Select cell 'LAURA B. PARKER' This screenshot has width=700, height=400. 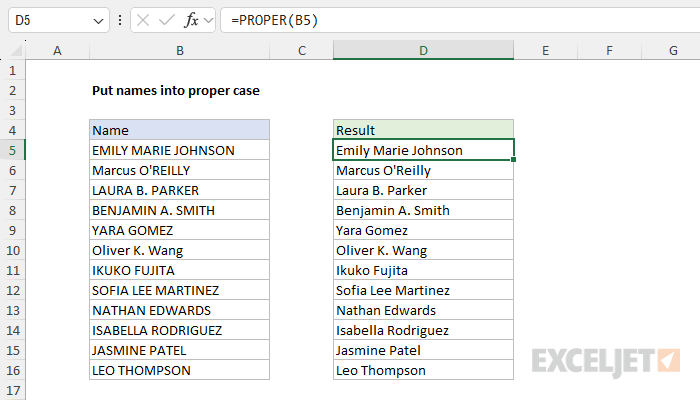pyautogui.click(x=179, y=190)
